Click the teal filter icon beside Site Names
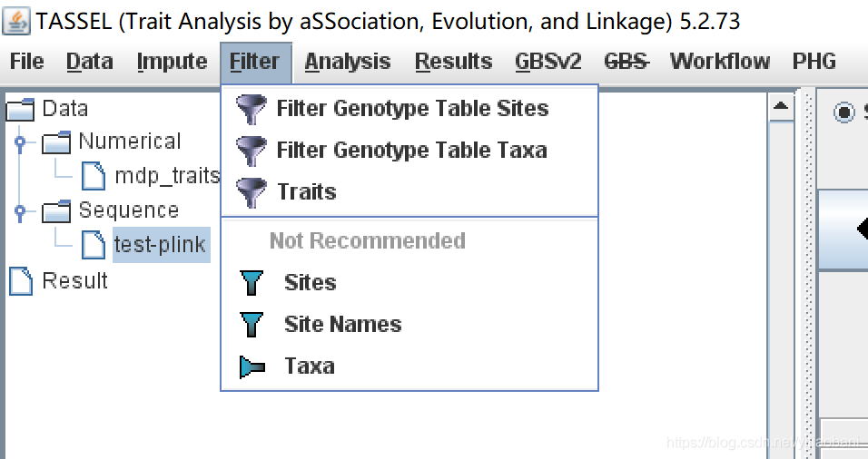 (x=252, y=324)
